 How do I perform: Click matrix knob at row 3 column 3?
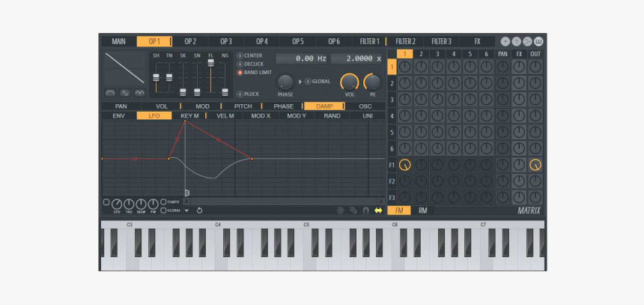[437, 100]
